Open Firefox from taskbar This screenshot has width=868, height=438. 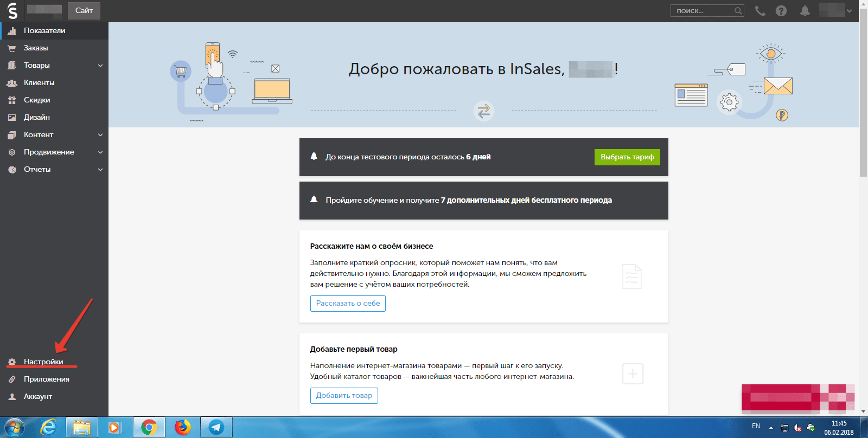(183, 427)
